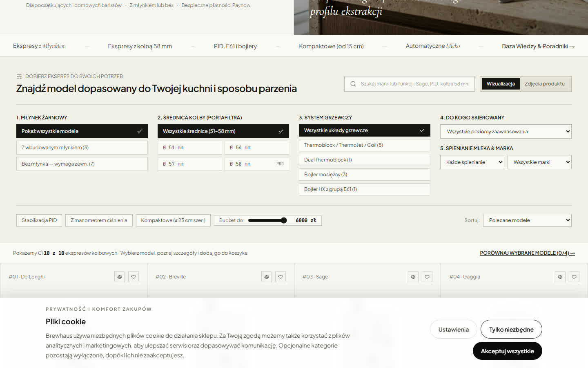Click the Budżet do slider handle

click(284, 220)
